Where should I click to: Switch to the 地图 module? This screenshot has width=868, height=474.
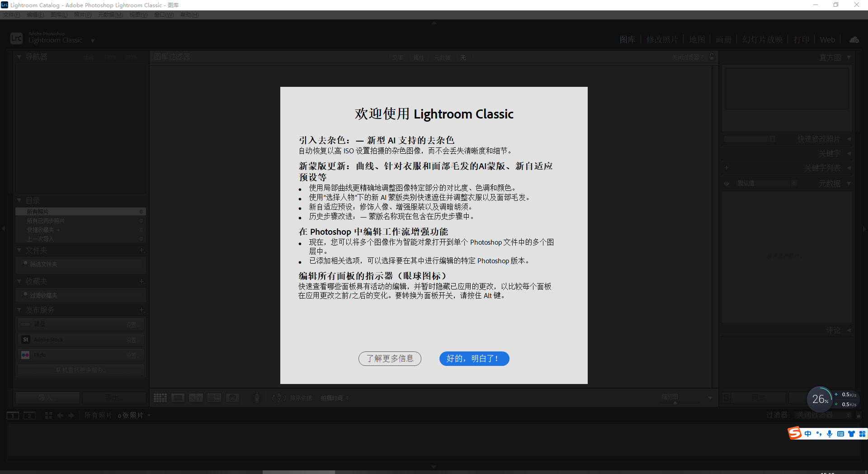click(x=697, y=40)
